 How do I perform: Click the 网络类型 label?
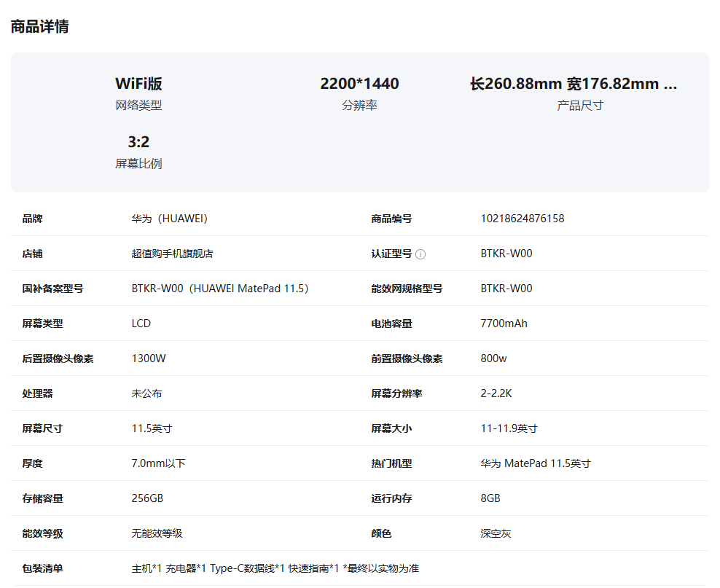click(138, 106)
